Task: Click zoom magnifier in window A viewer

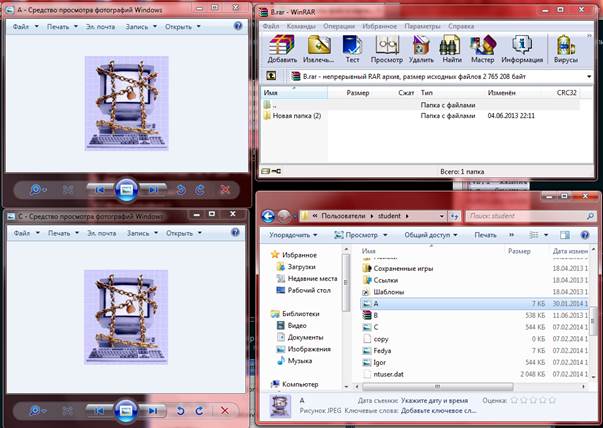Action: [37, 190]
